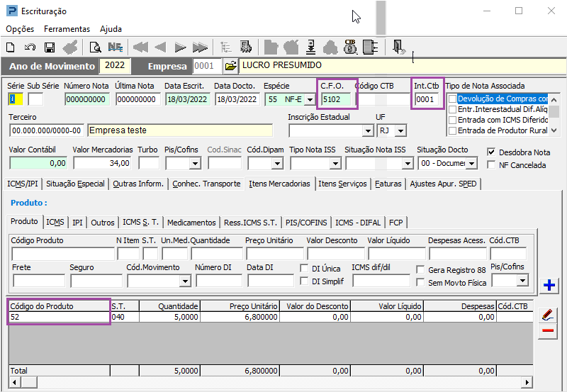Open the Empresa folder browse icon
This screenshot has width=567, height=392.
pos(230,66)
